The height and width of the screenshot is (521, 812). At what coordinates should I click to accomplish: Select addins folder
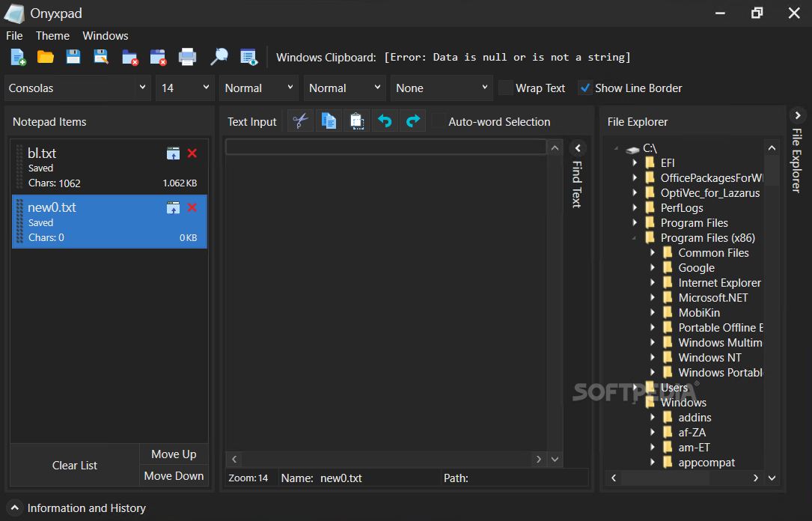[x=695, y=418]
